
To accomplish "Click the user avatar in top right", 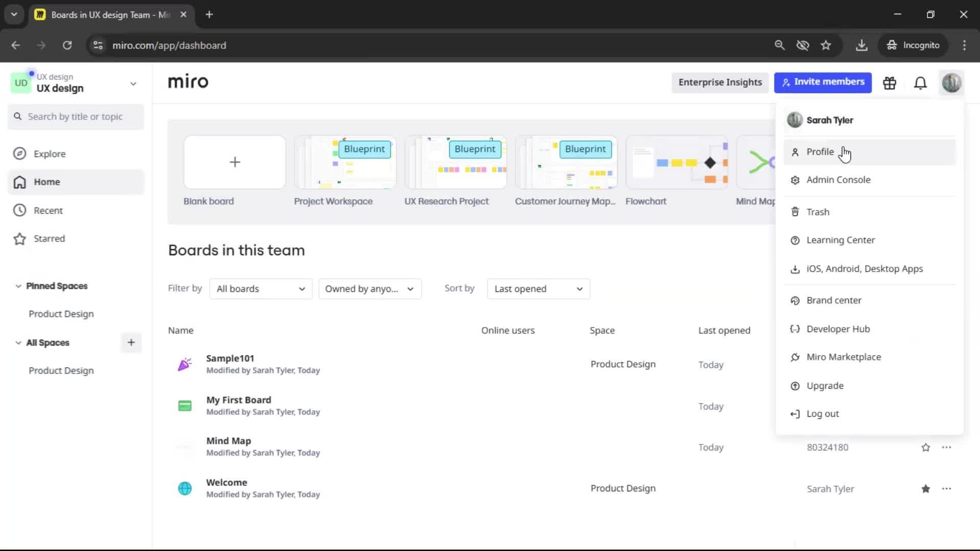I will [951, 83].
